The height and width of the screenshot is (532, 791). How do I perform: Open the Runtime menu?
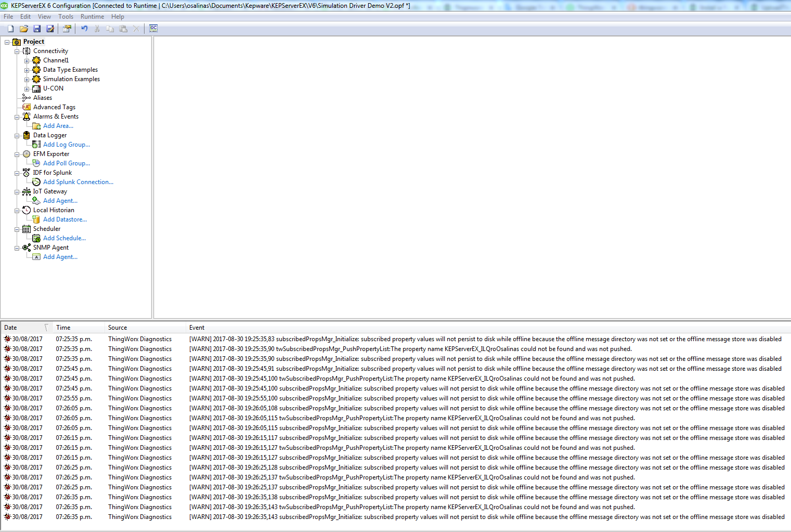92,16
